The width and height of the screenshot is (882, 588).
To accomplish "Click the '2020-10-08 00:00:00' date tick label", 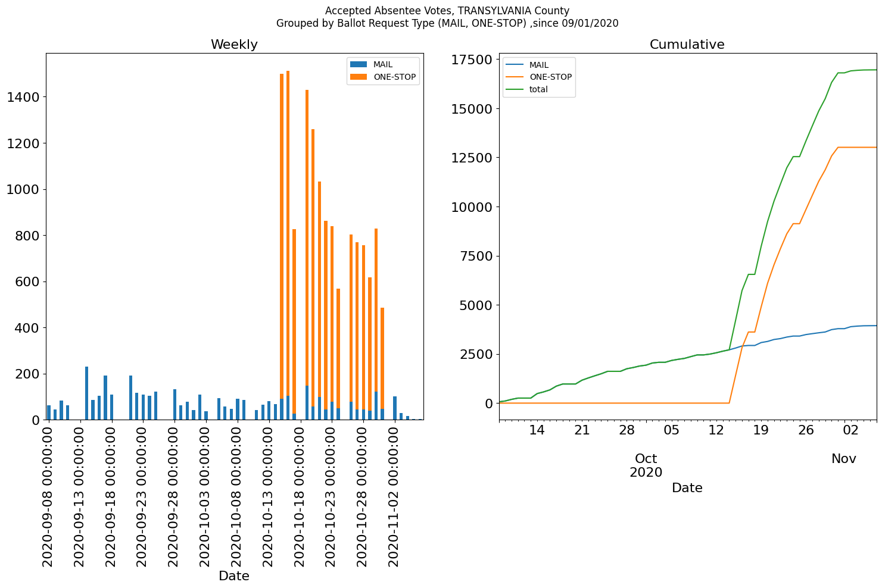I will (238, 495).
